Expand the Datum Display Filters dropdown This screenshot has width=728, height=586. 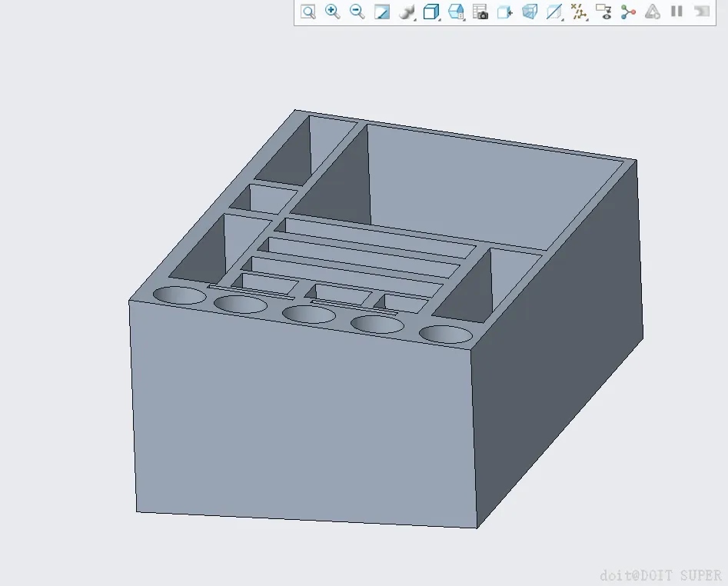(579, 12)
